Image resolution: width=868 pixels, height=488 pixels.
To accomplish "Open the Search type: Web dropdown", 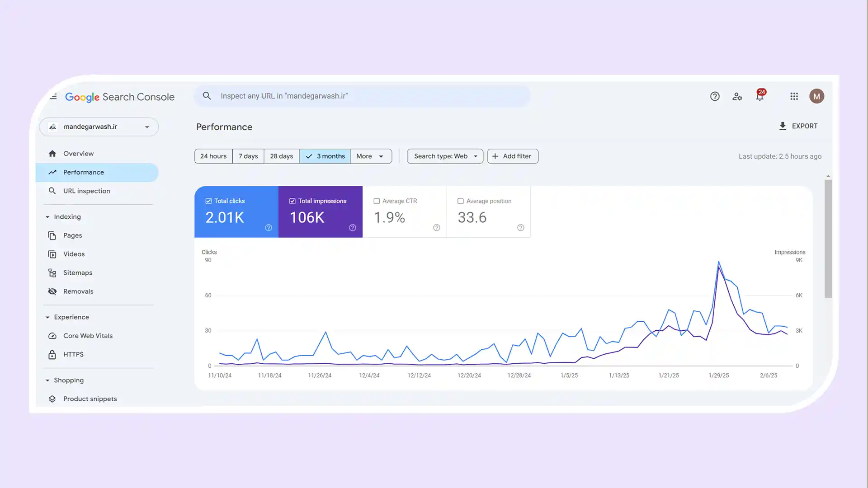I will click(445, 156).
